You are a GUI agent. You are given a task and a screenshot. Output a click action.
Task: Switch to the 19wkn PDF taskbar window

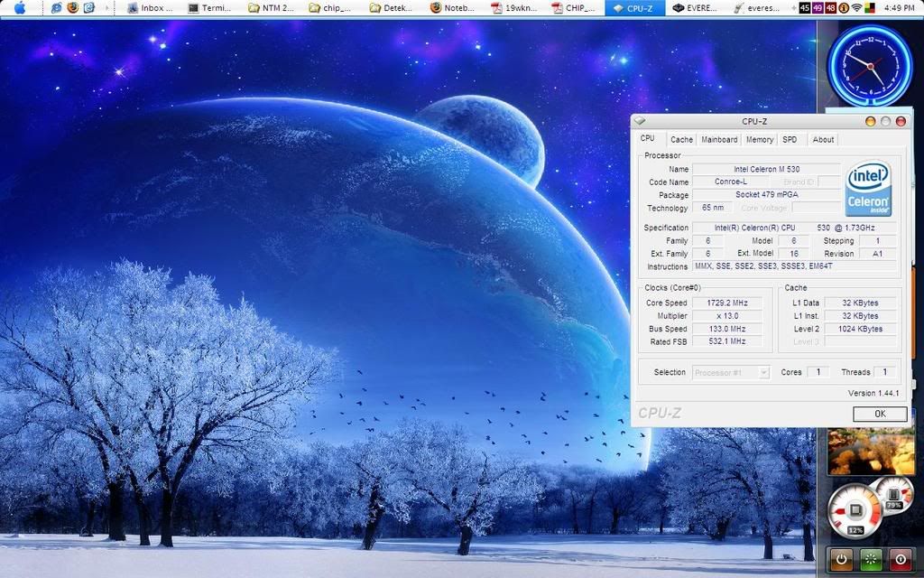tap(514, 8)
